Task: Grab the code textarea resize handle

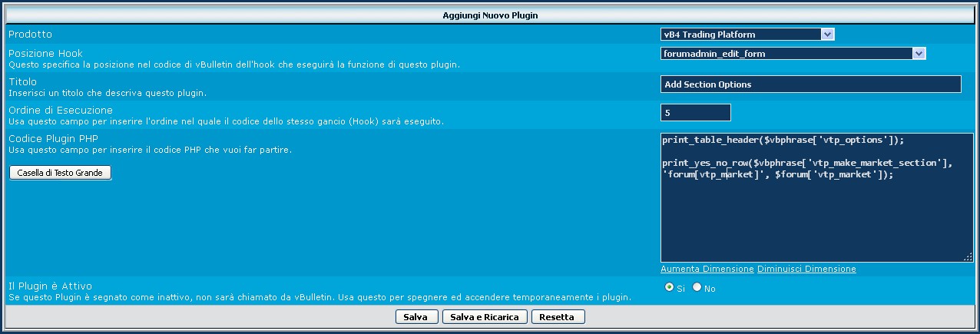Action: coord(969,258)
